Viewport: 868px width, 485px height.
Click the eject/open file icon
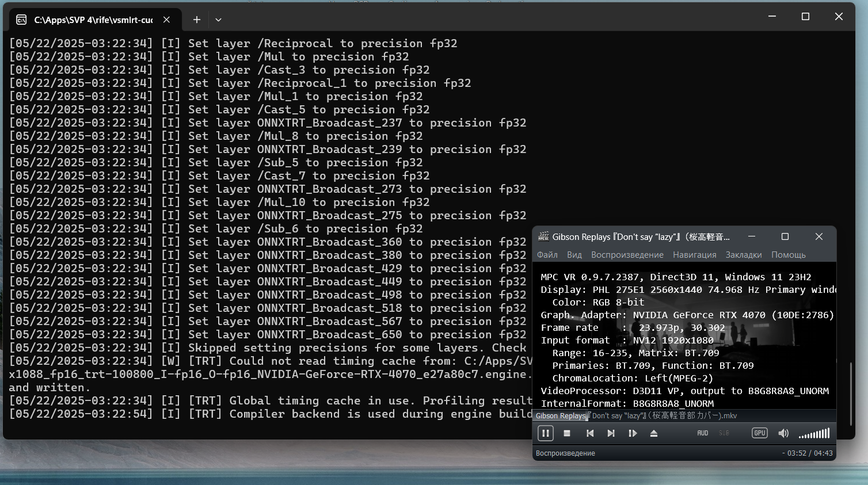[654, 433]
